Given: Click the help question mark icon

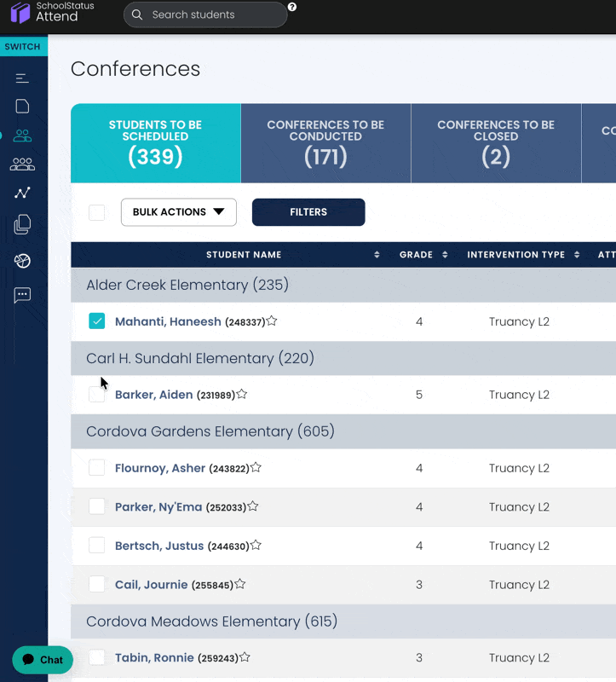Looking at the screenshot, I should [x=292, y=7].
